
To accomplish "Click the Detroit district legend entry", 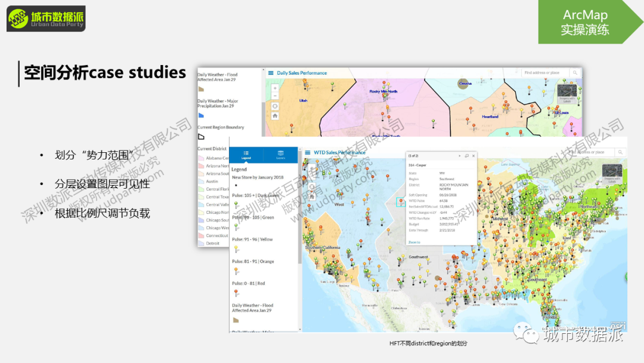I will [x=213, y=244].
